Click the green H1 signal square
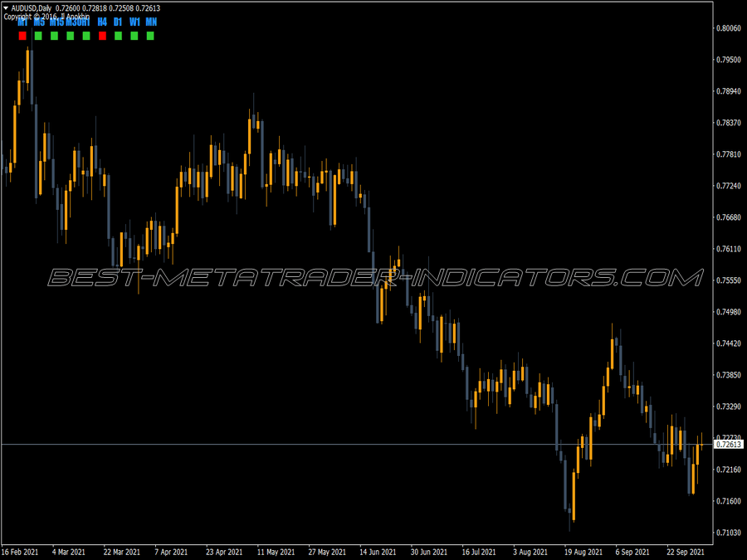Viewport: 747px width, 560px height. (x=85, y=35)
